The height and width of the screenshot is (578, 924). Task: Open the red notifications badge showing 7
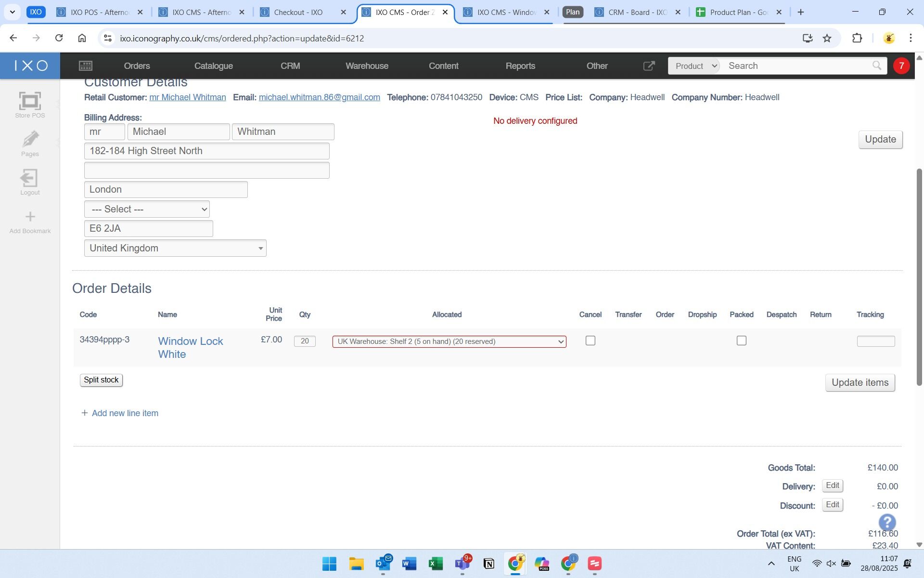pyautogui.click(x=901, y=66)
